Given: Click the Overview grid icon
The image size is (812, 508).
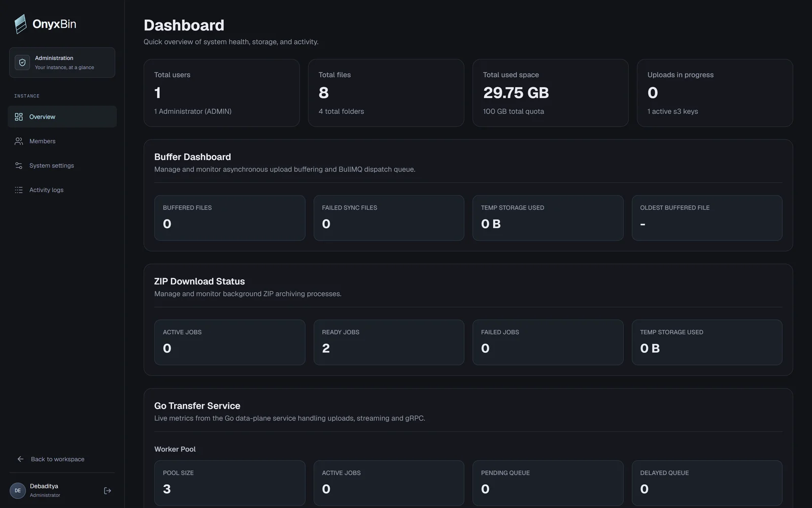Looking at the screenshot, I should (19, 117).
